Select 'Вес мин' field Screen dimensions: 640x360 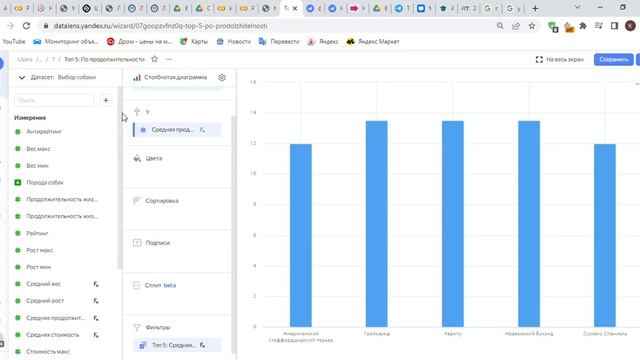pos(38,165)
